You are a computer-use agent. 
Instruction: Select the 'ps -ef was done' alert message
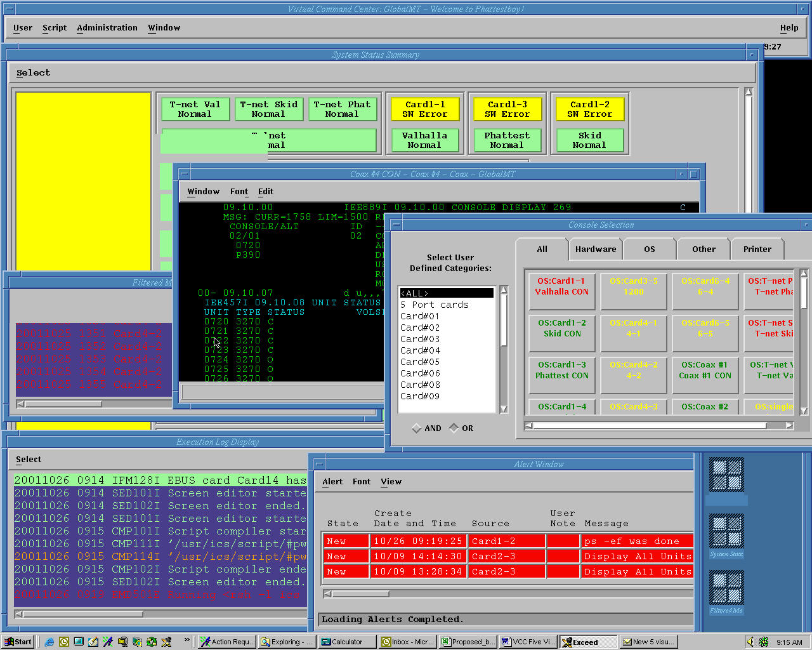(637, 541)
